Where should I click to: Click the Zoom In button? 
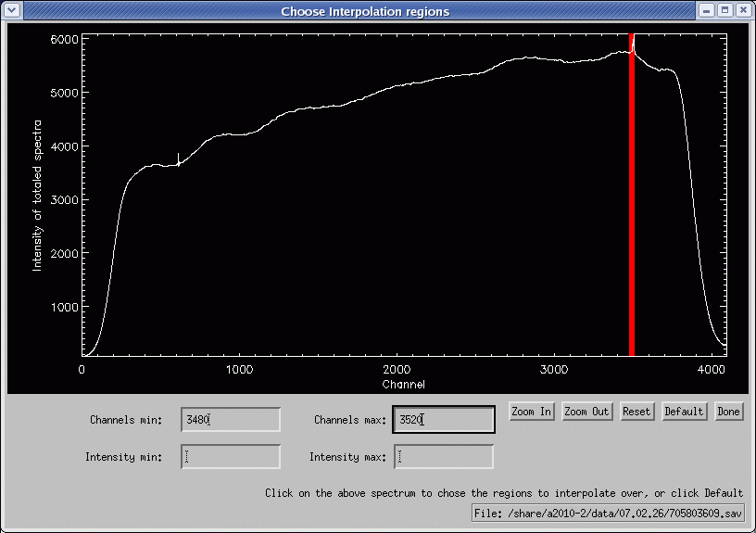tap(532, 412)
